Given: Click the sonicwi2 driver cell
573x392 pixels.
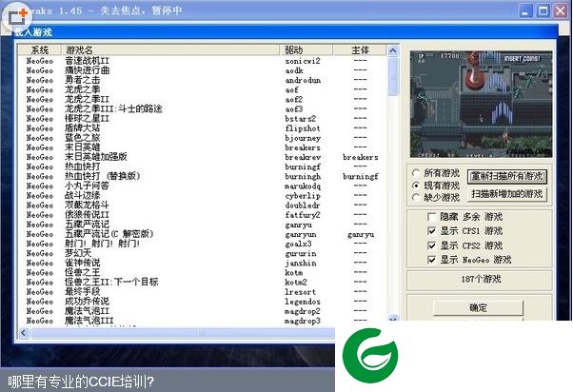Looking at the screenshot, I should (x=303, y=61).
